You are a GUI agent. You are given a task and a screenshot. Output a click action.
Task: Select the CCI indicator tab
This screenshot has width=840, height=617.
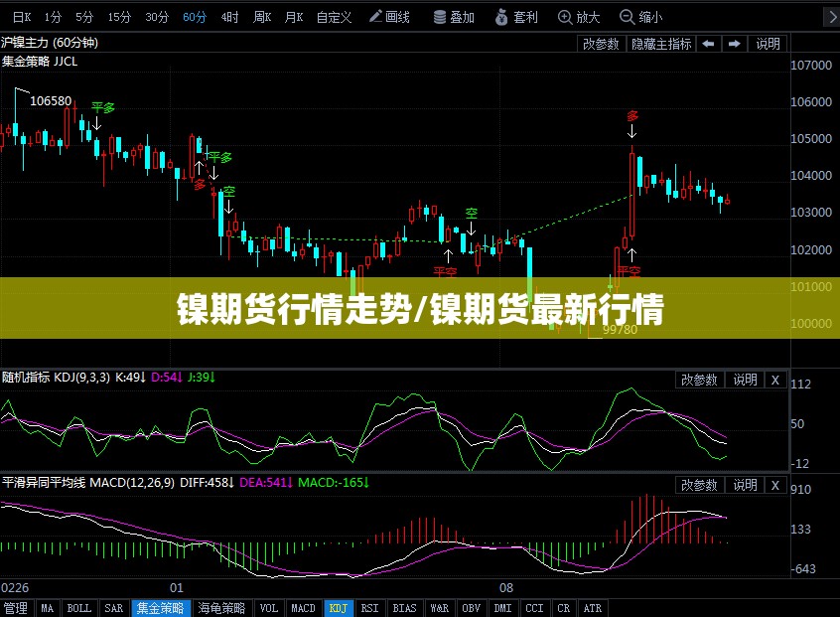[534, 608]
